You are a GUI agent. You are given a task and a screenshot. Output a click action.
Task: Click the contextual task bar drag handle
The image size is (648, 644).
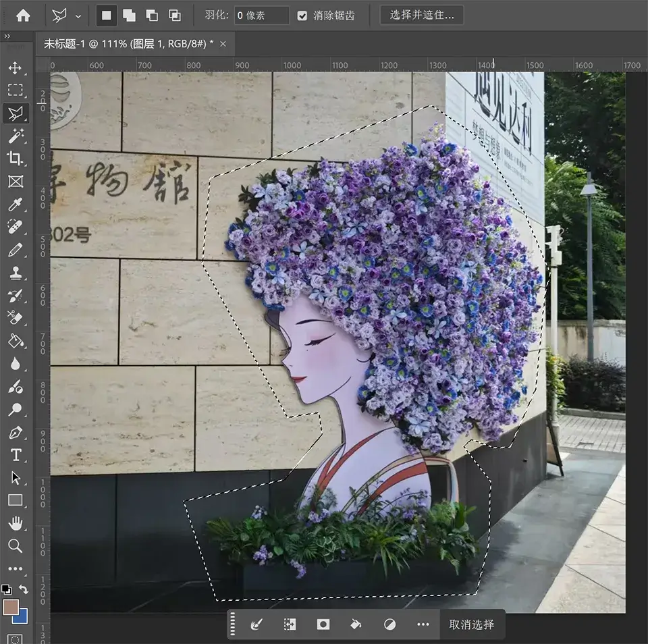(232, 624)
